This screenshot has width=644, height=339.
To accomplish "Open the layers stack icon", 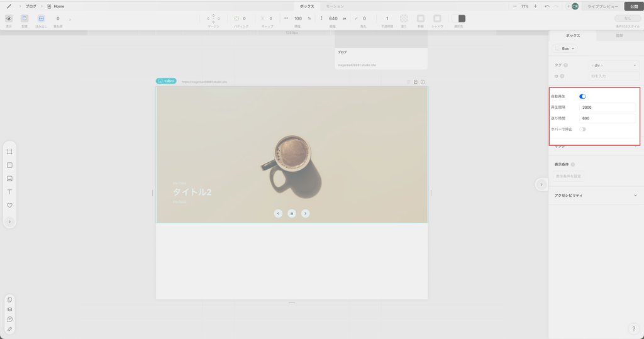I will point(9,309).
